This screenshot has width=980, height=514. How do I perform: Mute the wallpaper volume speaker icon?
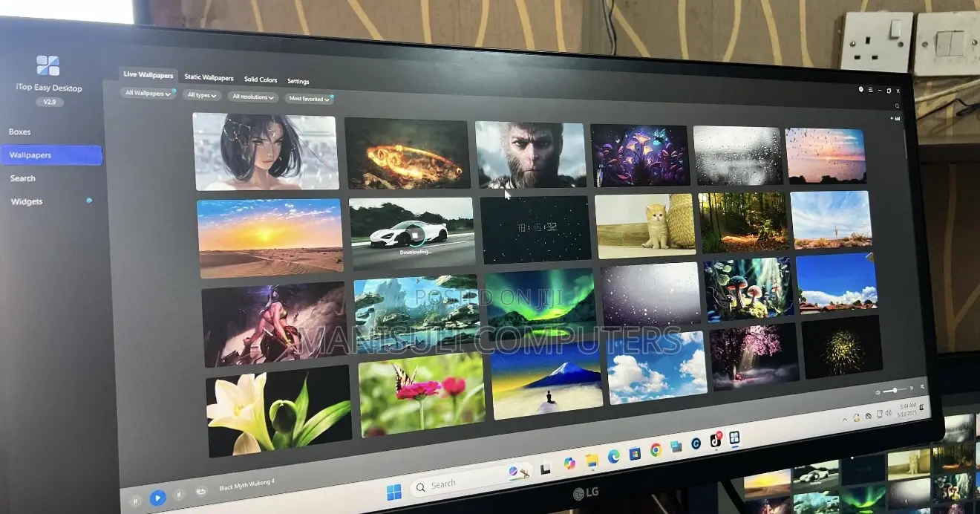879,393
